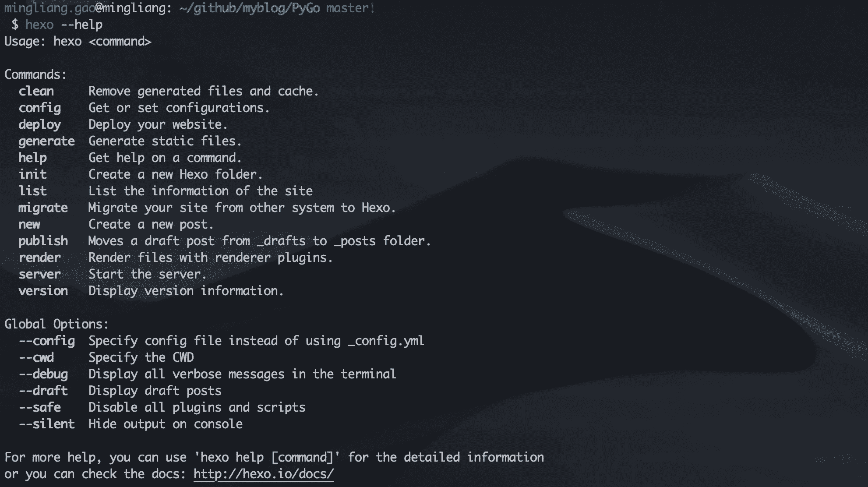Image resolution: width=868 pixels, height=487 pixels.
Task: Click the 'render' command name
Action: 39,258
